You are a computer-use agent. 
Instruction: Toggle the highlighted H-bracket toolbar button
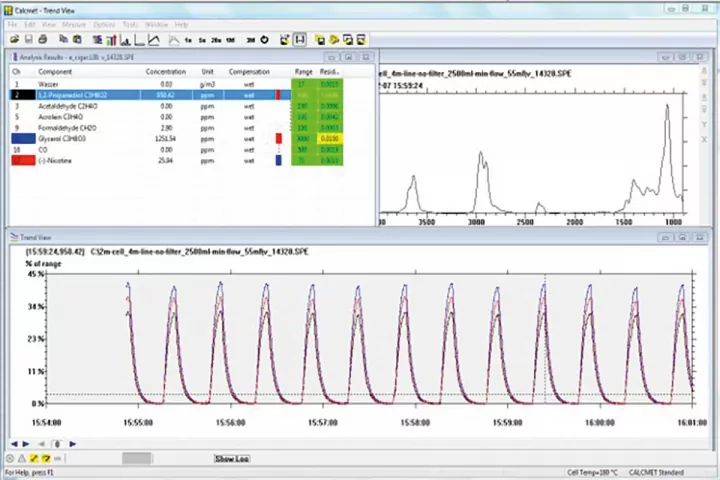pos(299,40)
